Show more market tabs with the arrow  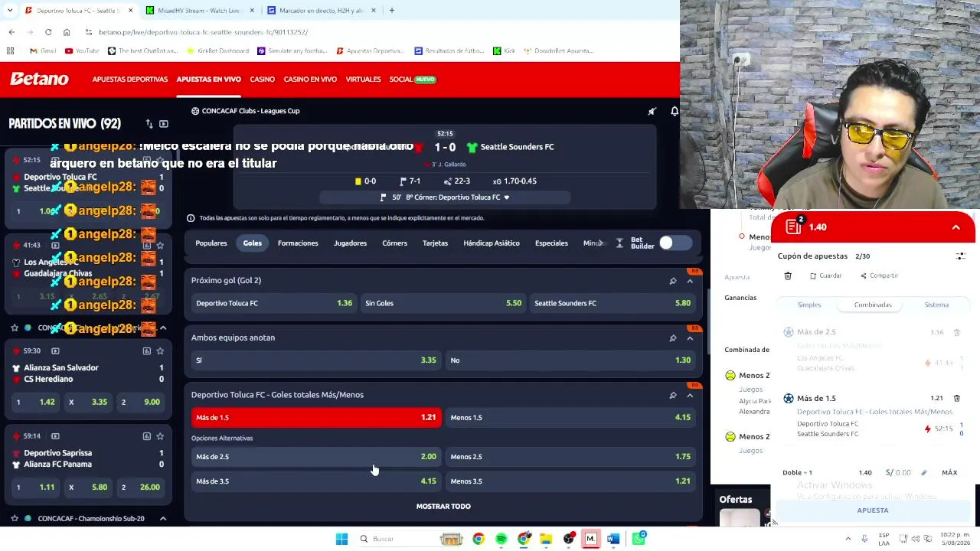click(x=601, y=243)
